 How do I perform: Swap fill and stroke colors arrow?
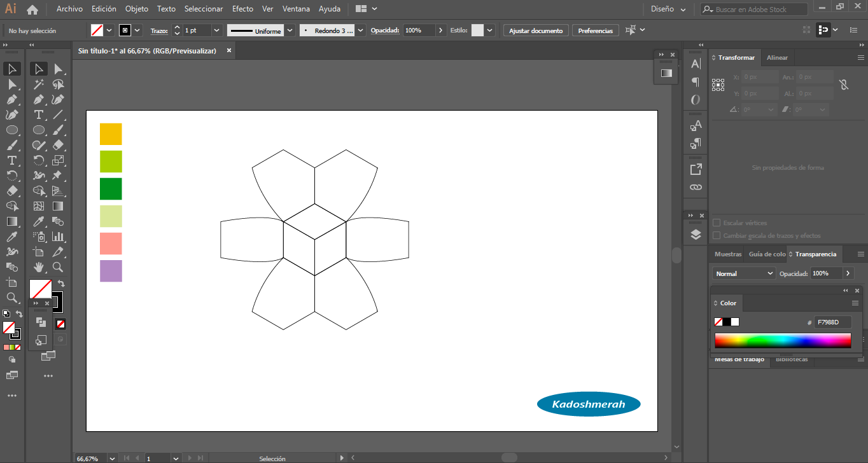pos(61,284)
